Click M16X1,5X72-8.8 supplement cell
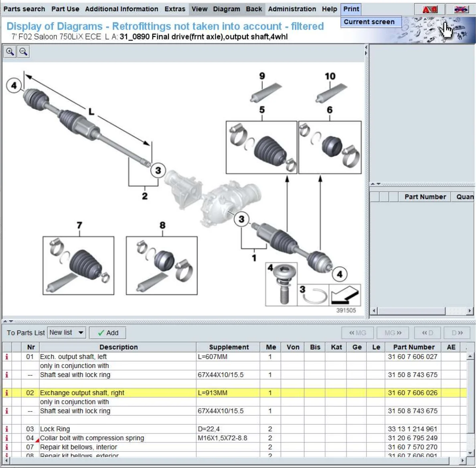This screenshot has height=468, width=476. pyautogui.click(x=228, y=438)
